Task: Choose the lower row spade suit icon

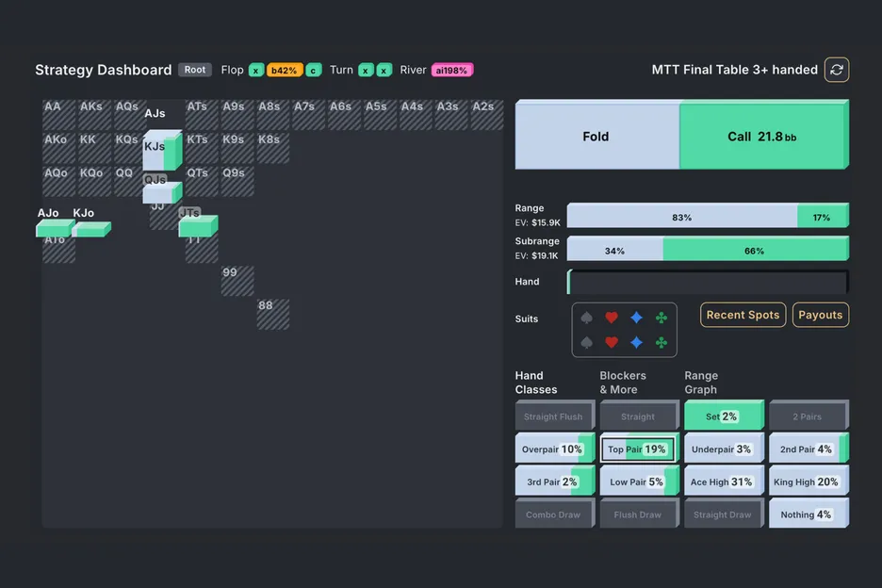Action: click(586, 343)
